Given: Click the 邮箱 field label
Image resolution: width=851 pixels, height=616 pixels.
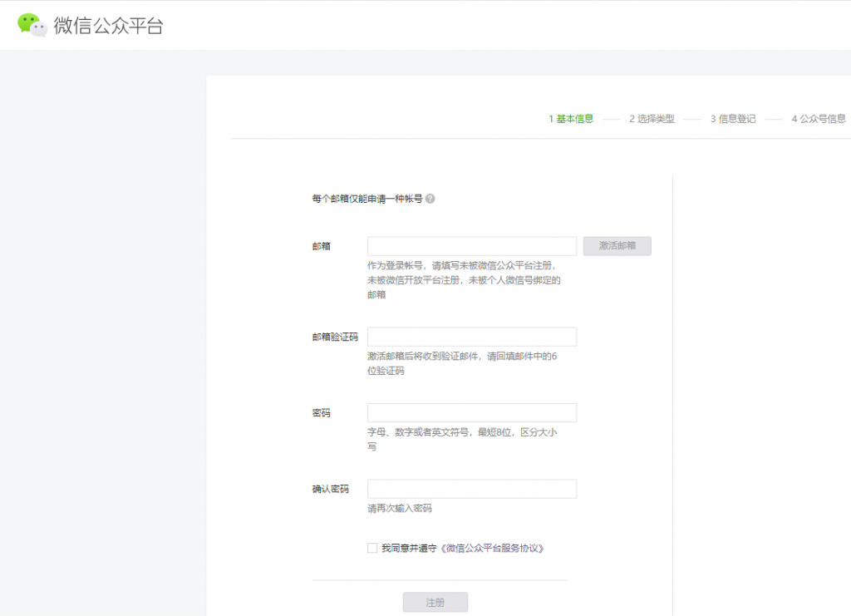Looking at the screenshot, I should [x=322, y=246].
